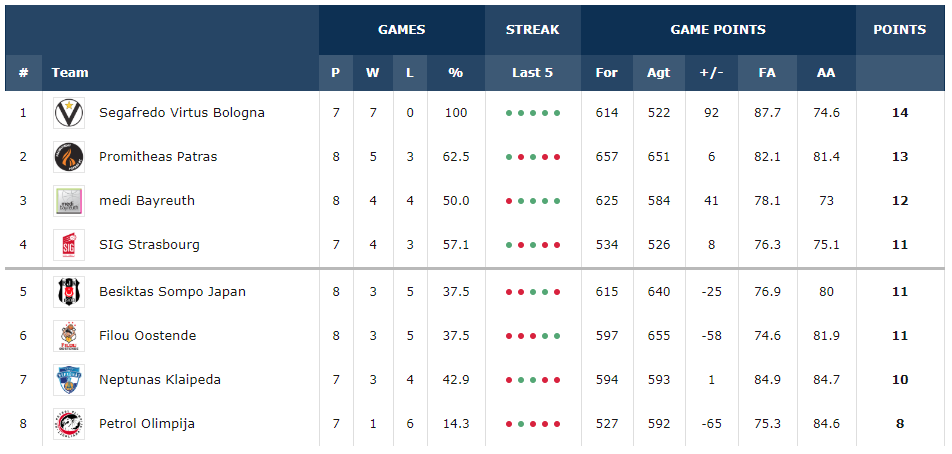Click the POINTS column header
The width and height of the screenshot is (952, 454).
tap(900, 30)
